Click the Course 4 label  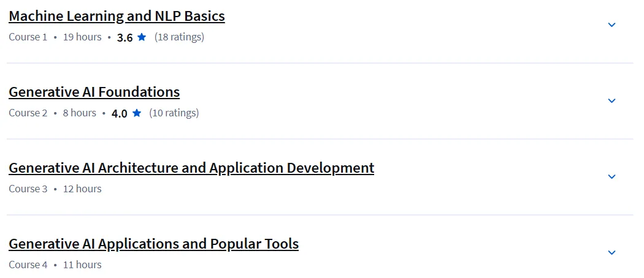[28, 265]
